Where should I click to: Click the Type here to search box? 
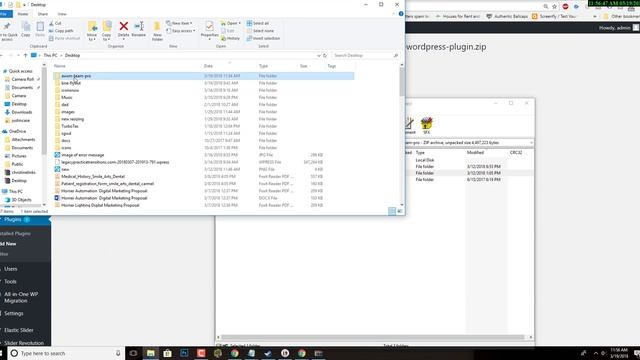(65, 353)
